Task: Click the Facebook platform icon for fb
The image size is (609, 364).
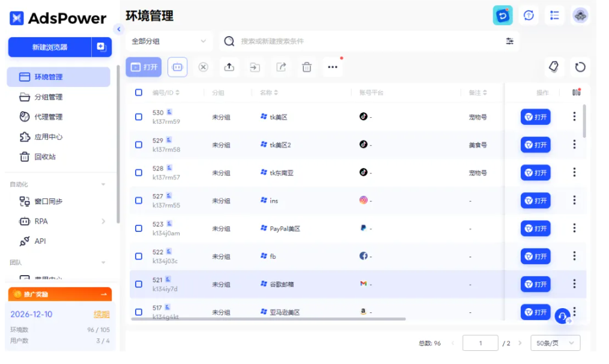Action: [x=363, y=256]
